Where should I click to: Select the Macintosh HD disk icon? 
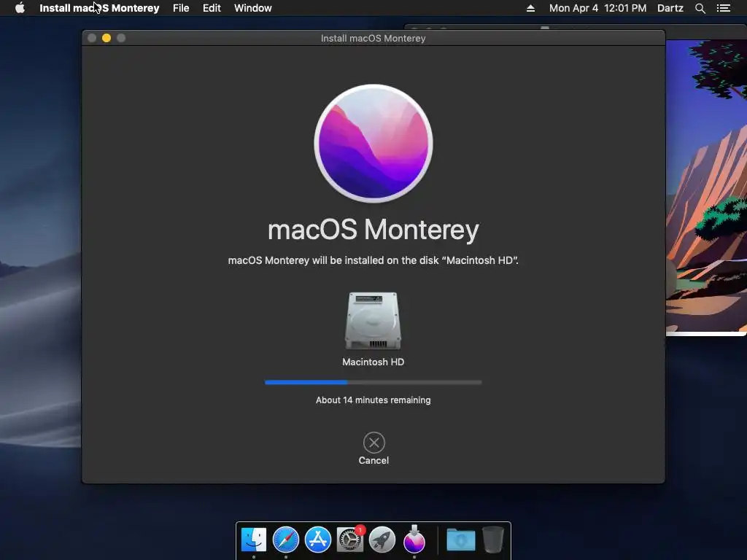pos(373,321)
